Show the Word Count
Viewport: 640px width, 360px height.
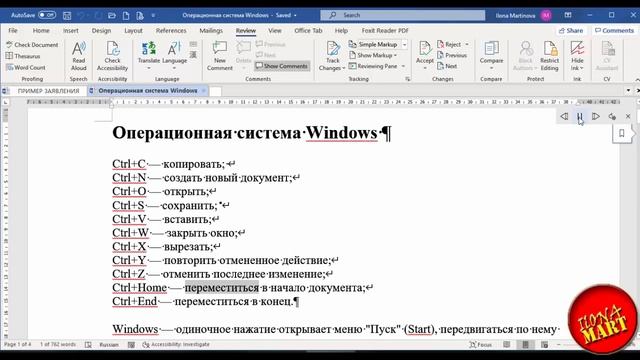coord(26,67)
